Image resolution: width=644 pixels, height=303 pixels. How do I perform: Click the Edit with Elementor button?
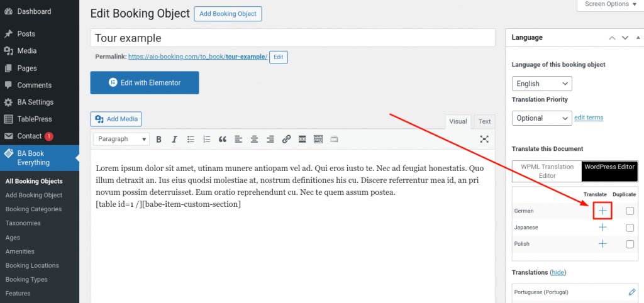coord(145,82)
